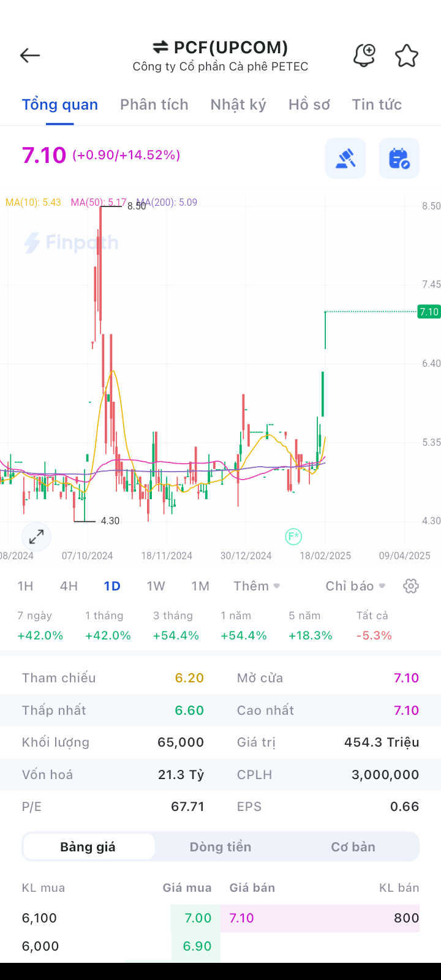
Task: Tap the 1 năm performance value
Action: coord(244,635)
